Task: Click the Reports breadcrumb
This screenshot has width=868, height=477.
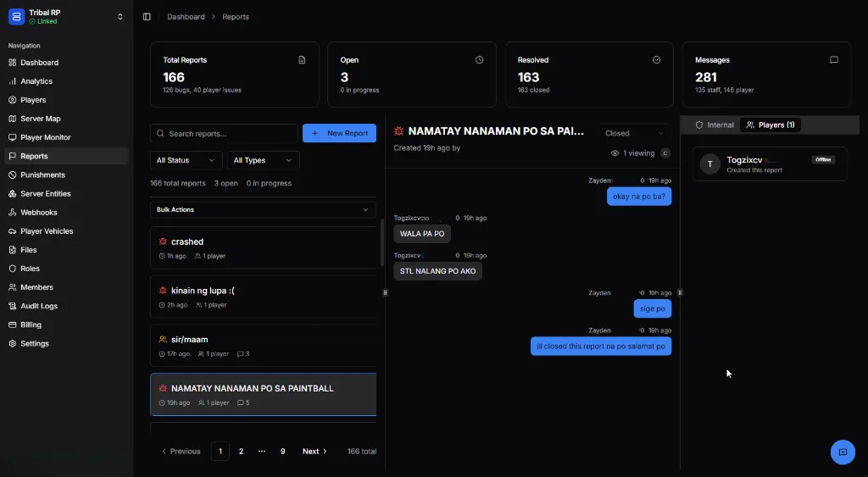Action: pos(236,17)
